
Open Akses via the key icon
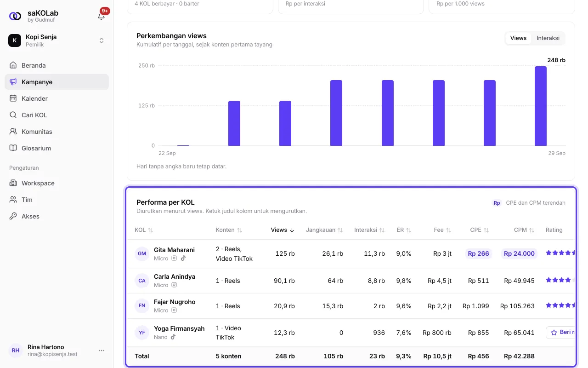tap(13, 216)
